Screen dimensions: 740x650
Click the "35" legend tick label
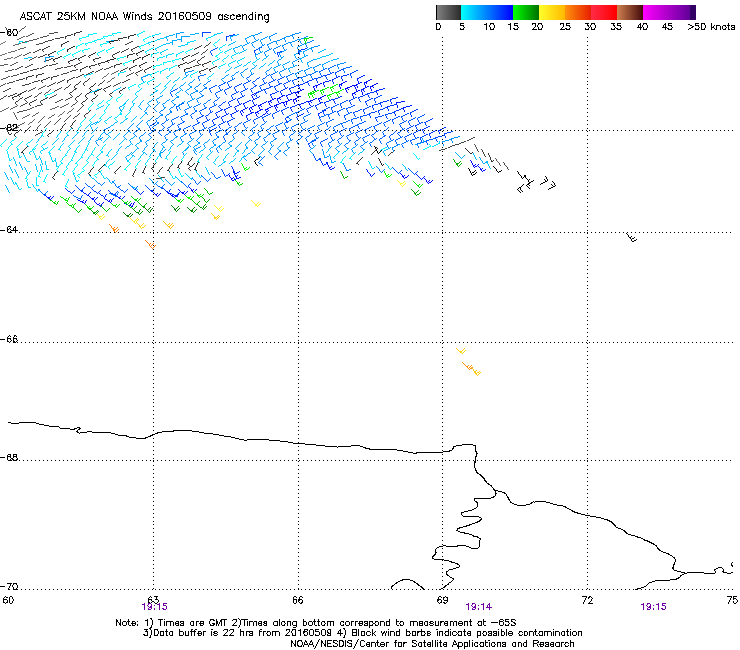(x=616, y=27)
